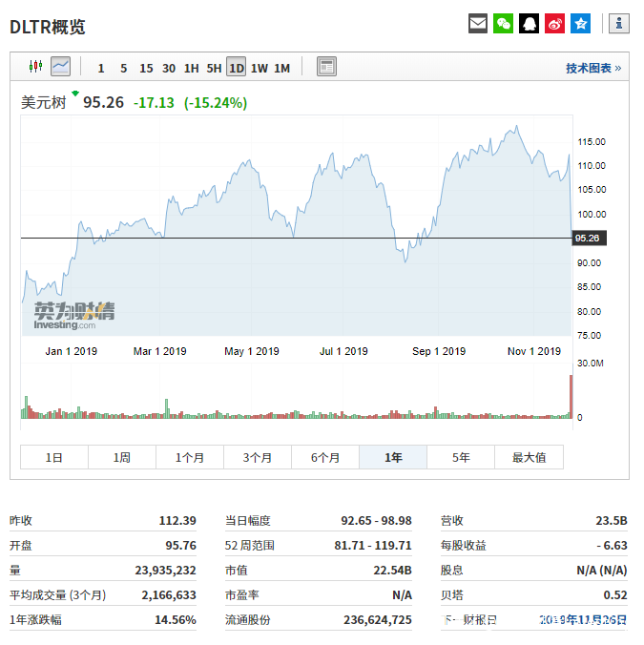Viewport: 644px width, 645px height.
Task: Click the 95.26 price marker label
Action: tap(589, 239)
